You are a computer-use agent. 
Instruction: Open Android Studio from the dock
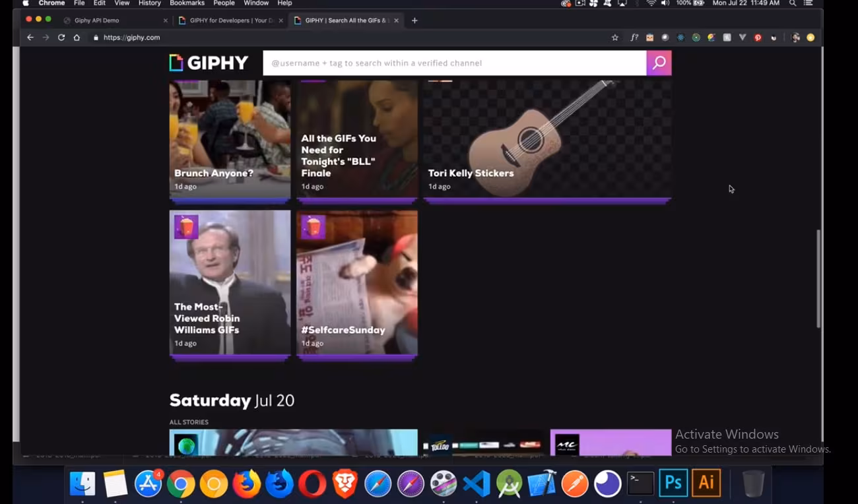[x=510, y=484]
